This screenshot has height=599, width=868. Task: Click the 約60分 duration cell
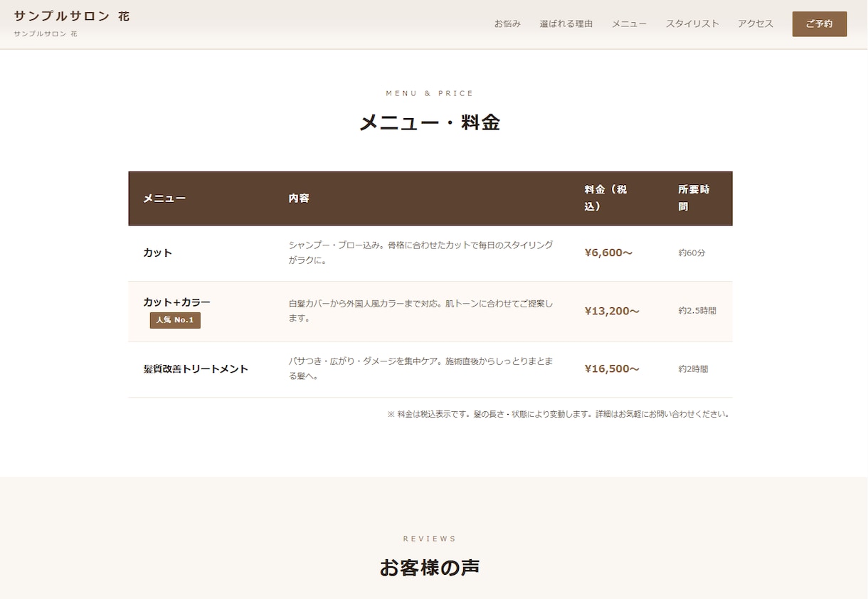pos(692,253)
